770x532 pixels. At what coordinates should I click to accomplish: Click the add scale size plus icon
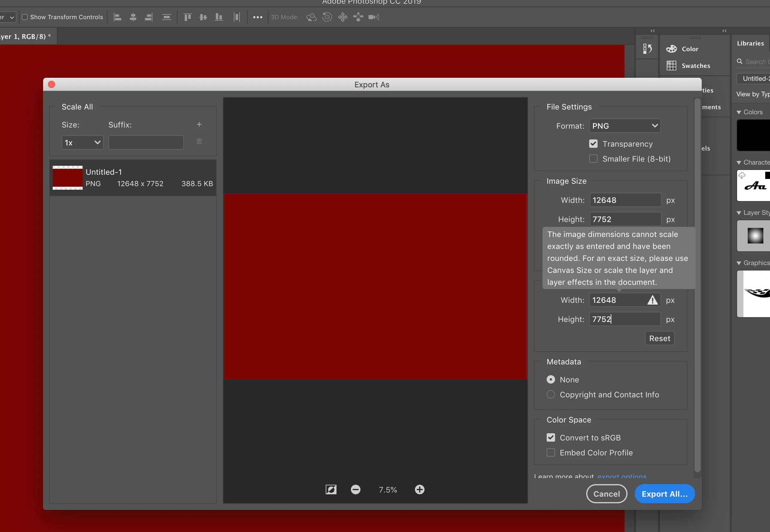point(199,124)
